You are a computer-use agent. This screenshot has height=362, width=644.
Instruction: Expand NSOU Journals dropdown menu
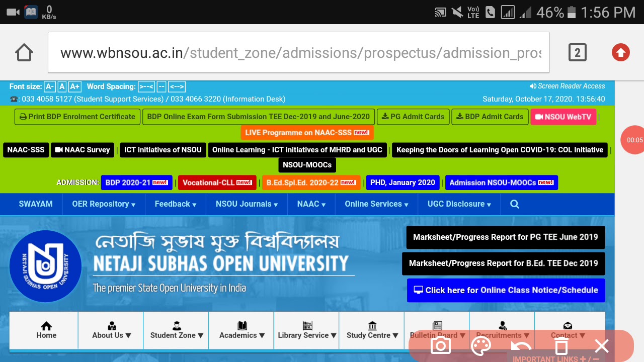[x=247, y=204]
